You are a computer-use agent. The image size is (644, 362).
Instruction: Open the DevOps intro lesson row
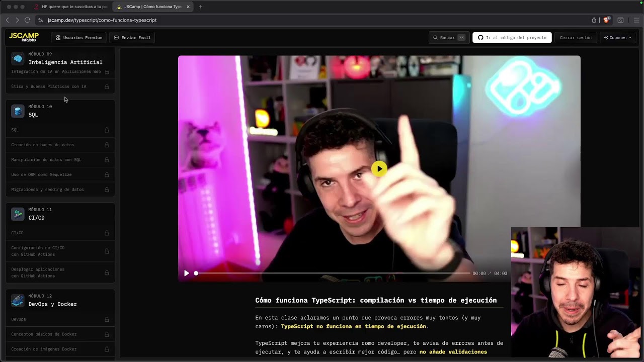point(60,319)
